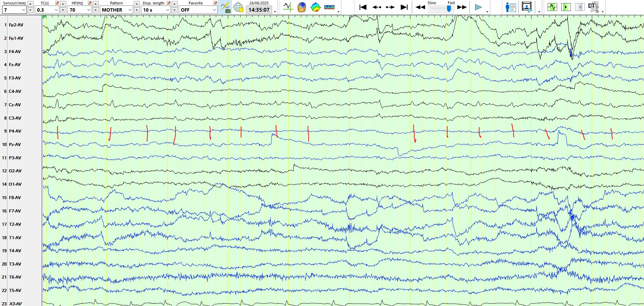Image resolution: width=644 pixels, height=306 pixels.
Task: Click the 26/06/2025 date label
Action: click(x=259, y=3)
